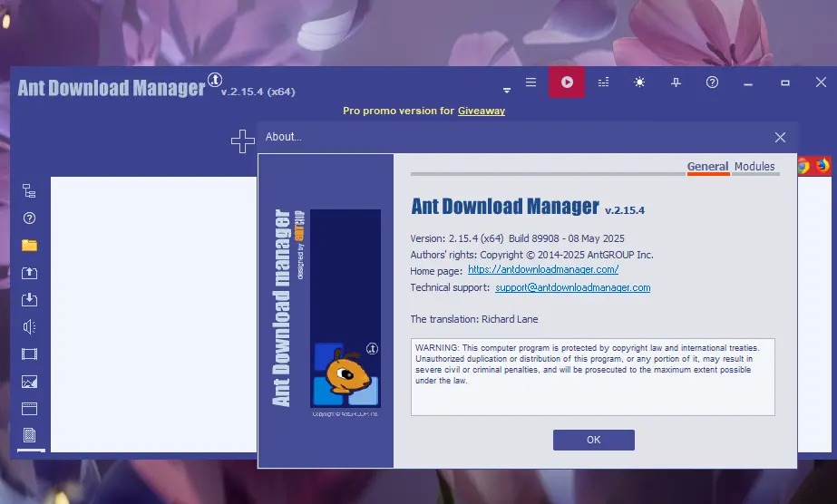
Task: Select the download arrow category in sidebar
Action: (29, 300)
